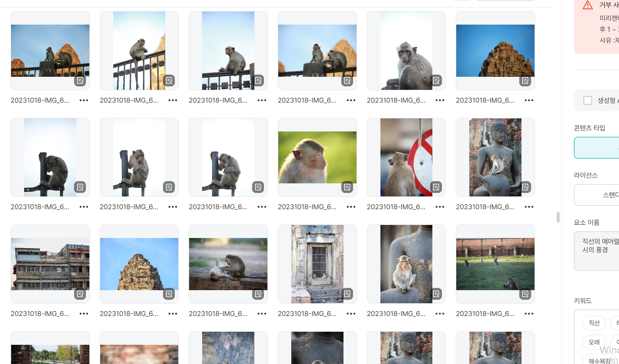Click edit icon on first top-row two-monkeys photo
The image size is (619, 364).
click(x=80, y=80)
